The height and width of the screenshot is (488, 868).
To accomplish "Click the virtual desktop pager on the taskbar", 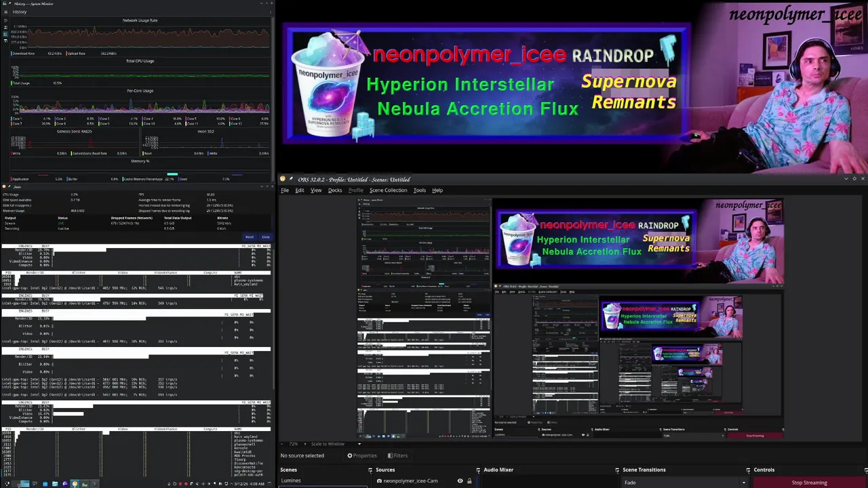I will [20, 484].
